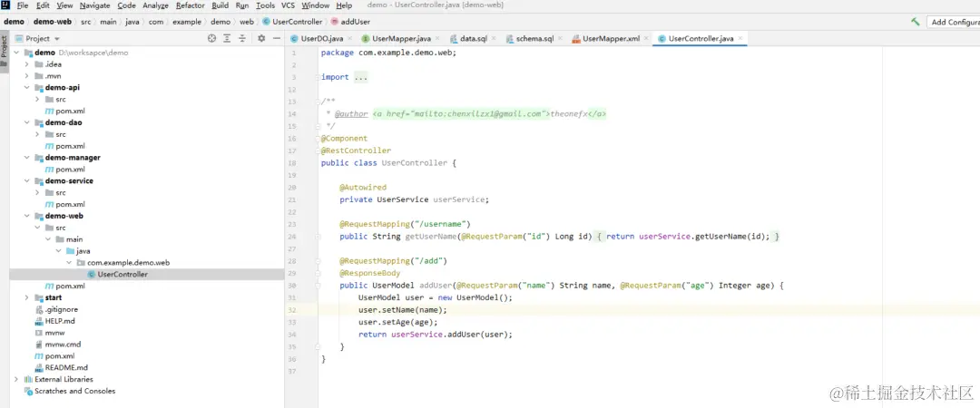Viewport: 980px width, 408px height.
Task: Expand External Libraries node
Action: click(16, 379)
